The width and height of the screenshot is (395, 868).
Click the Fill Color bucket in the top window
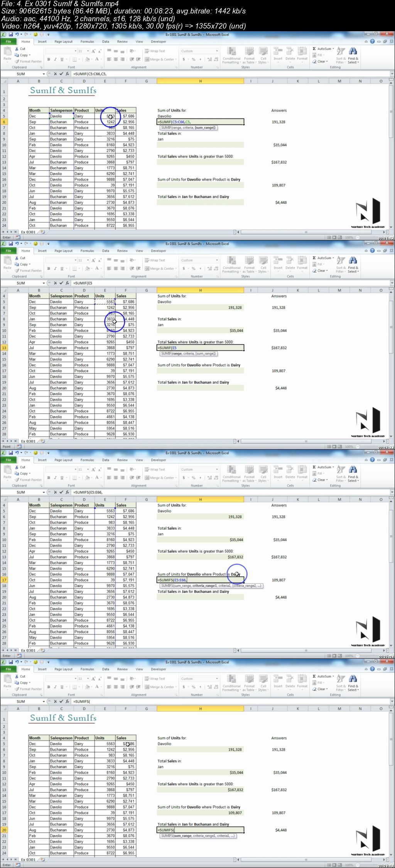pyautogui.click(x=87, y=59)
